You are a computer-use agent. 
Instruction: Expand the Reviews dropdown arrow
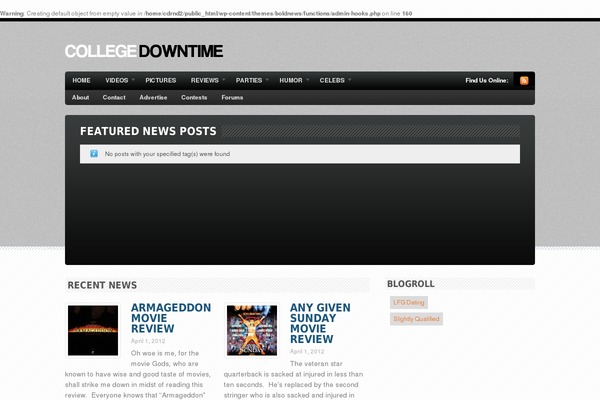tap(224, 80)
